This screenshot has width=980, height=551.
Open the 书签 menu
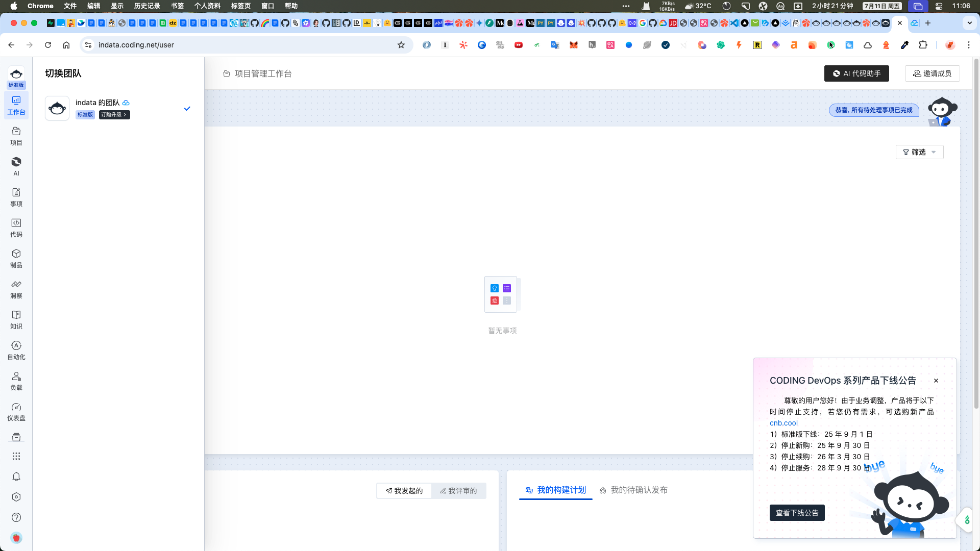coord(177,6)
